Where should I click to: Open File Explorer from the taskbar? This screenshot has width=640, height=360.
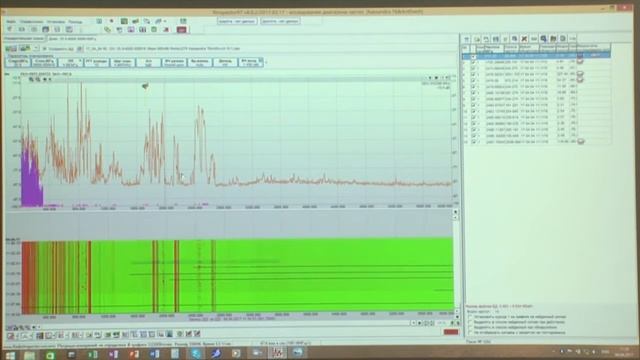[29, 355]
